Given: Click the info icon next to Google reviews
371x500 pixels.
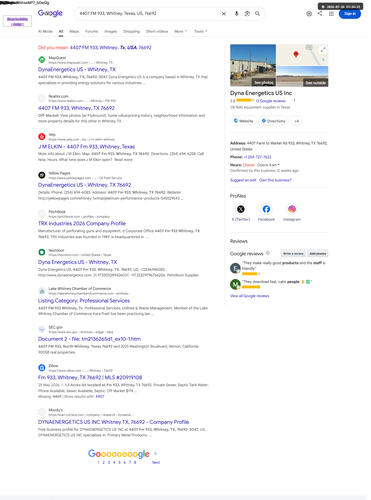Looking at the screenshot, I should [268, 253].
